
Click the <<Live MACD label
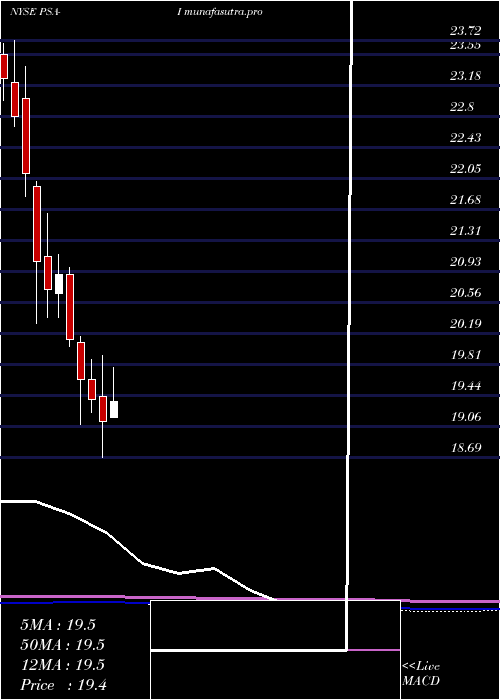(421, 674)
